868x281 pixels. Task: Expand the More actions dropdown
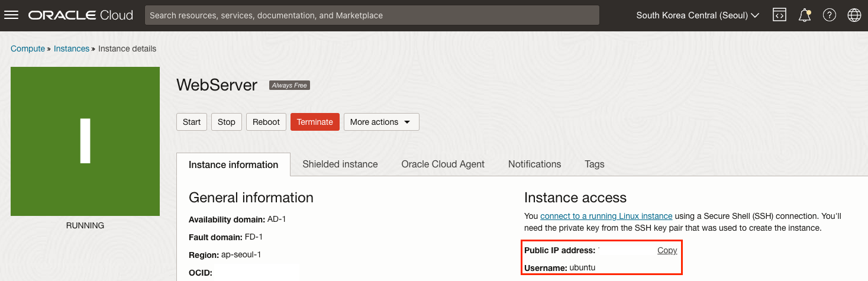click(381, 122)
